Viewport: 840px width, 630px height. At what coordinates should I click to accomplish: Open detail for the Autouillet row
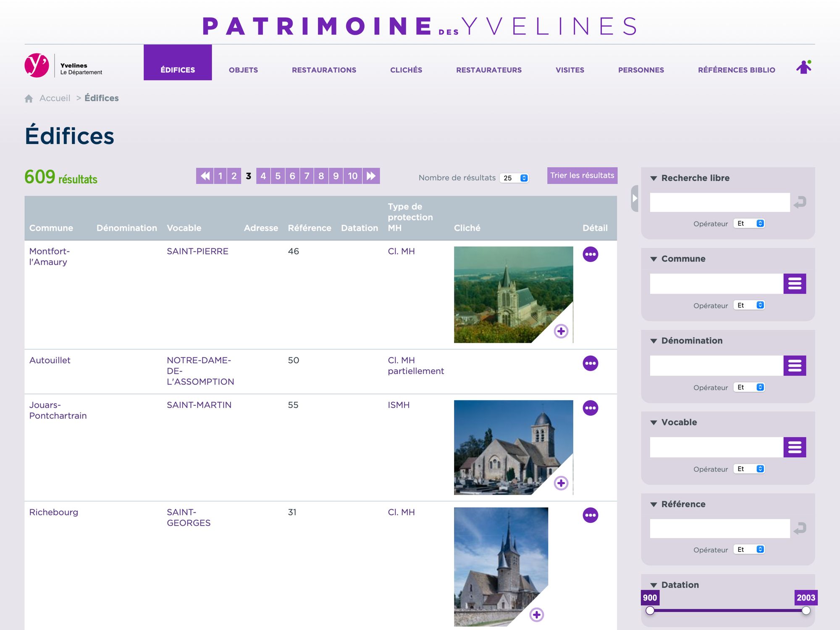pos(590,363)
